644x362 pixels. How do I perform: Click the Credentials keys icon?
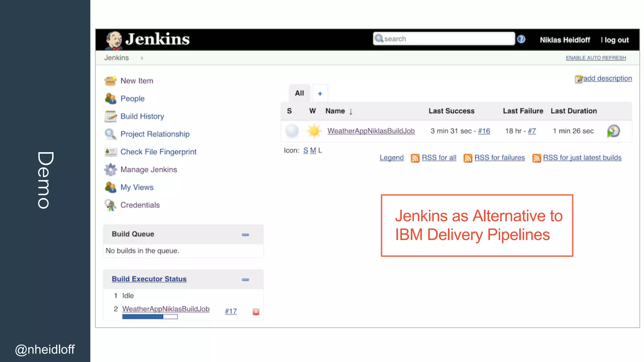click(110, 205)
